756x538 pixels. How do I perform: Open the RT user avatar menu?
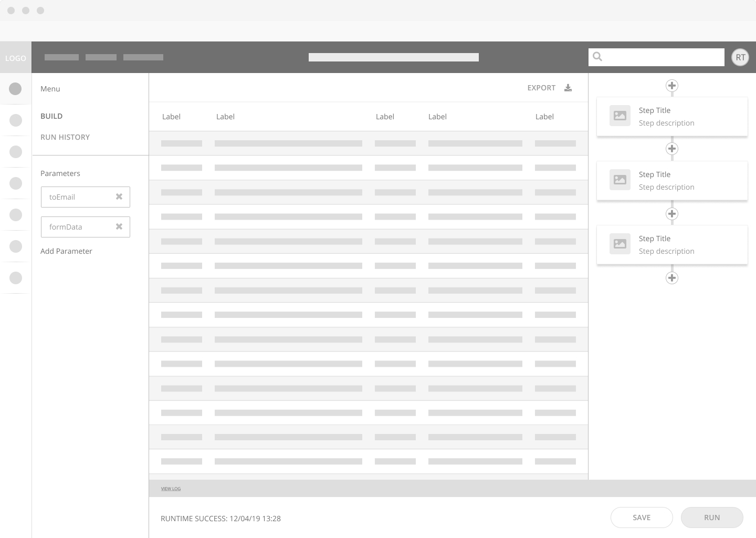[x=740, y=57]
